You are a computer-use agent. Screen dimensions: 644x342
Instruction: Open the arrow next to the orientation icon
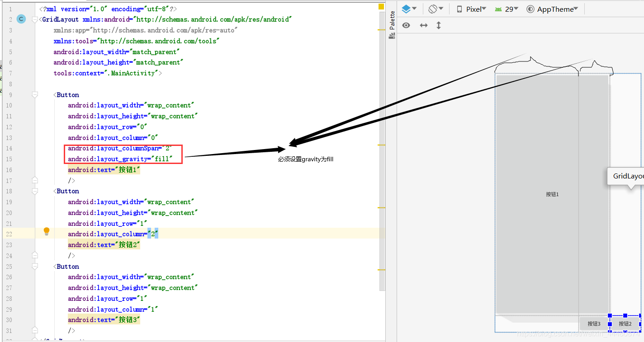[441, 9]
